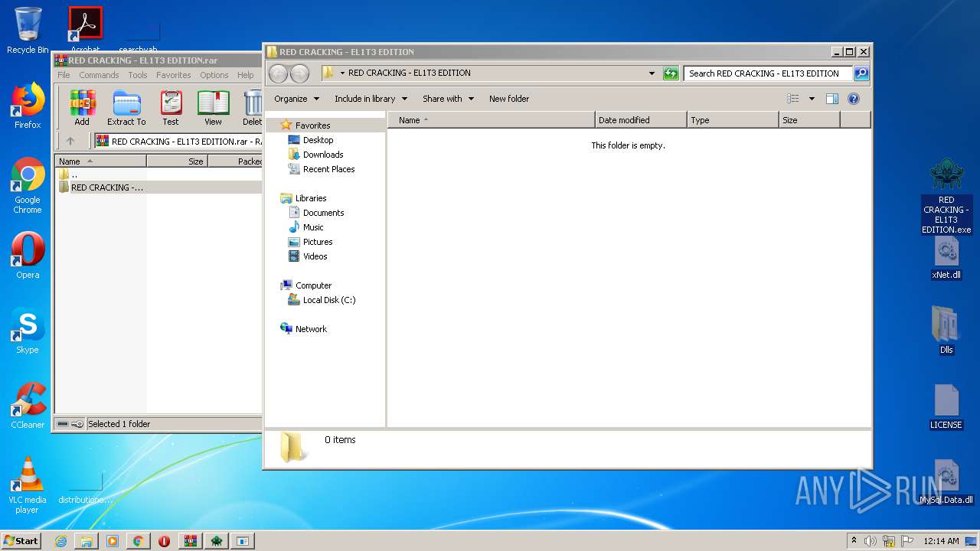Click the Explorer Forward arrow button
The width and height of the screenshot is (980, 551).
300,73
